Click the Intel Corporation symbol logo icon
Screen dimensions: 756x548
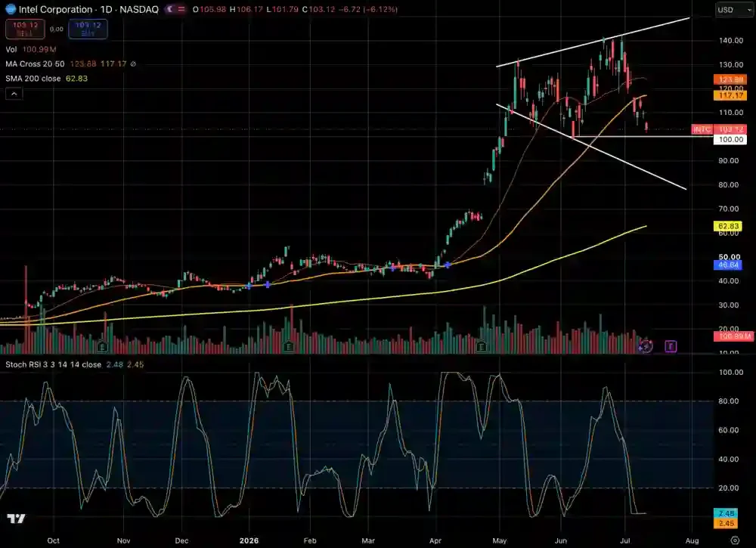coord(10,9)
